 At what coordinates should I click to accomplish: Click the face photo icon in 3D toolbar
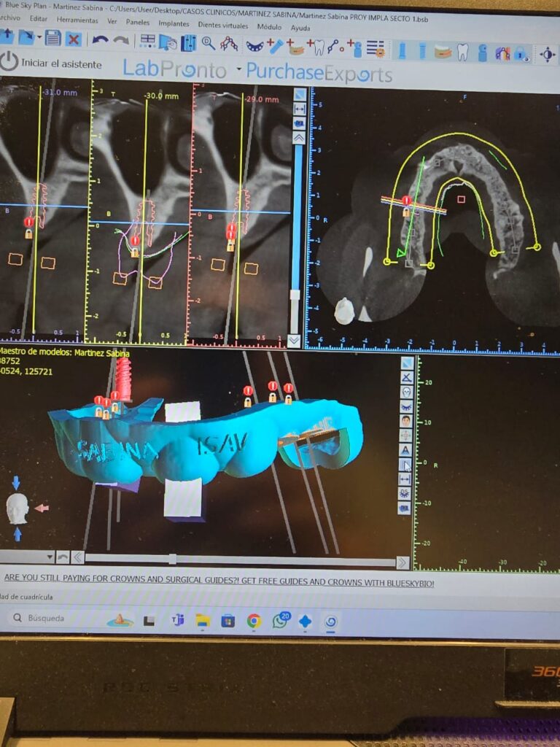(x=406, y=420)
